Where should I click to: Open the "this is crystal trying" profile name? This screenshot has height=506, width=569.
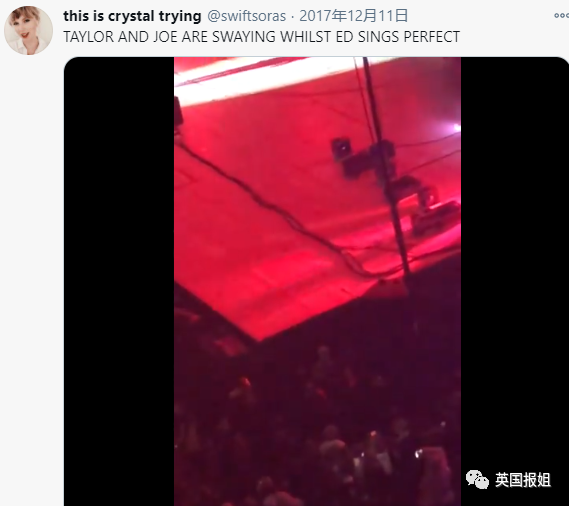[x=132, y=16]
